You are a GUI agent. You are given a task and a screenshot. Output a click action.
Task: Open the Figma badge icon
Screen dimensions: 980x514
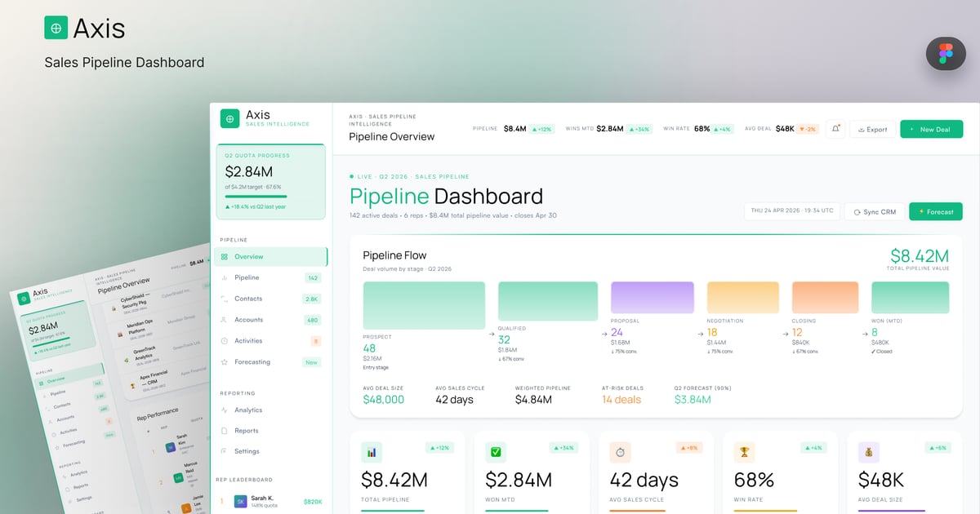pos(946,54)
